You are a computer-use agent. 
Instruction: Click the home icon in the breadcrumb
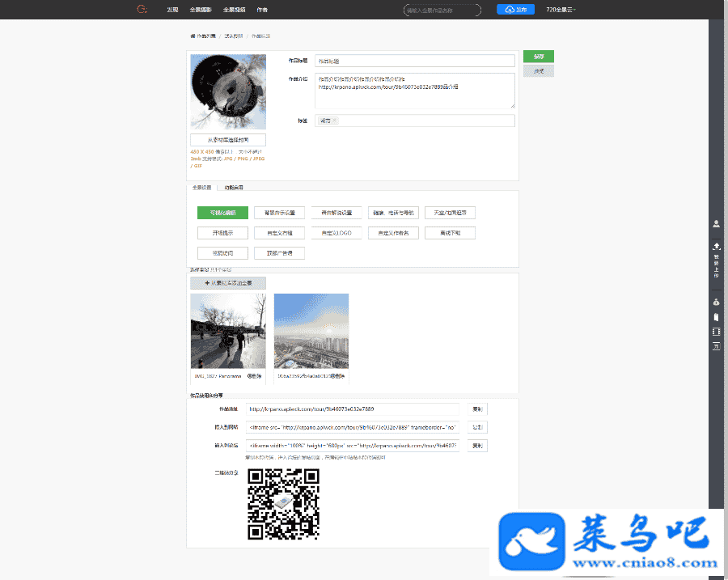coord(193,36)
